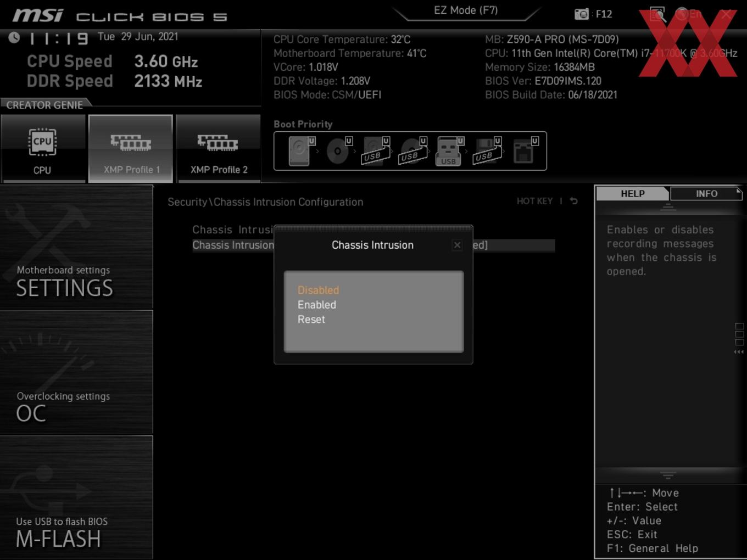Click the Boot Priority heading
Screen dimensions: 747x560
(x=303, y=124)
